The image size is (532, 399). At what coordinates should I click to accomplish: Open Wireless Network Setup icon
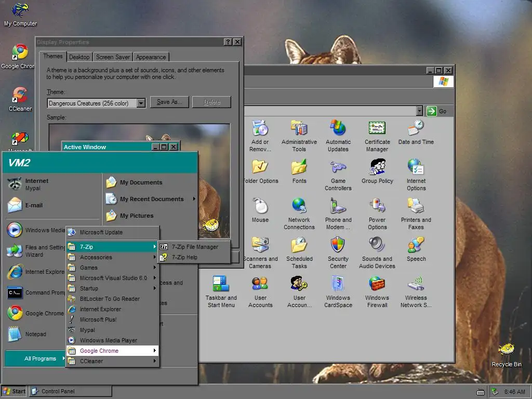point(416,292)
